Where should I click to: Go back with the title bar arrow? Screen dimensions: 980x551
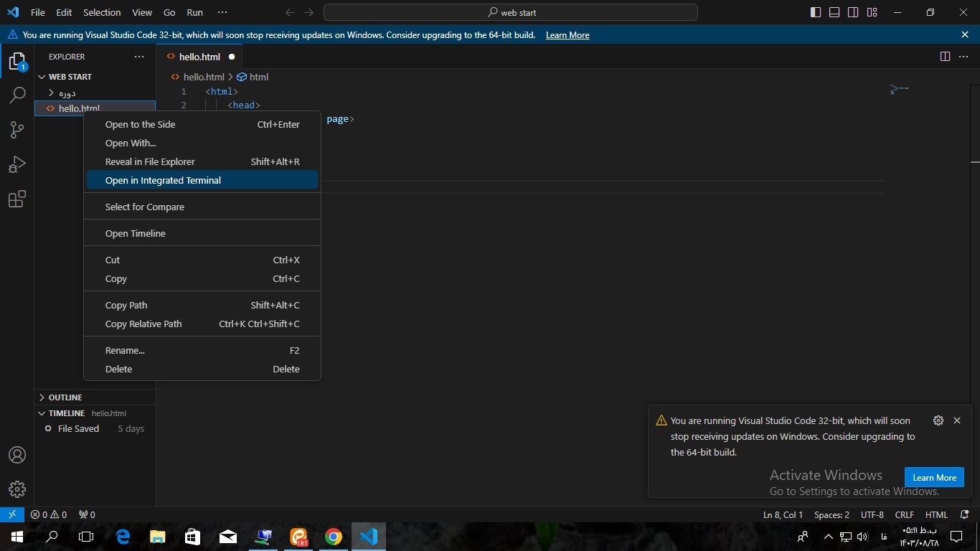(x=290, y=12)
